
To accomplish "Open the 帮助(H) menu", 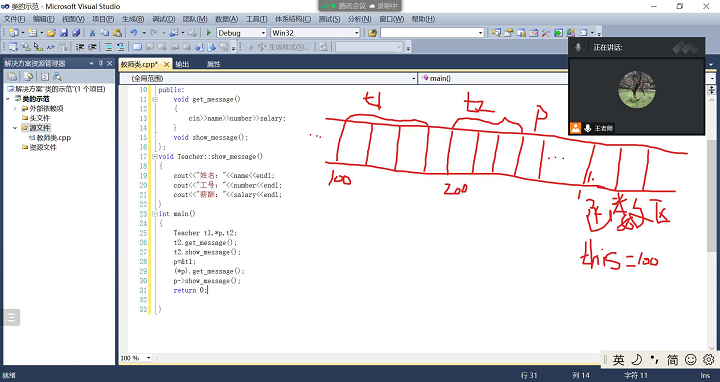I will 423,19.
